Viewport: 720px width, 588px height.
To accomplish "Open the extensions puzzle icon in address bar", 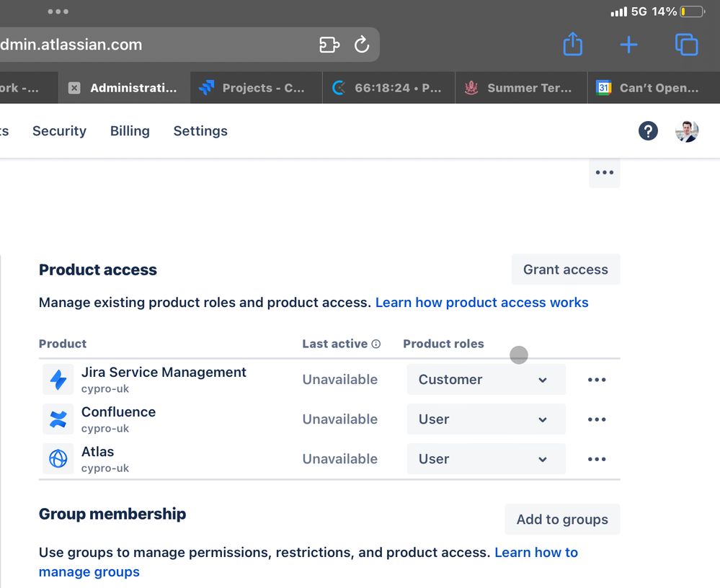I will point(329,45).
